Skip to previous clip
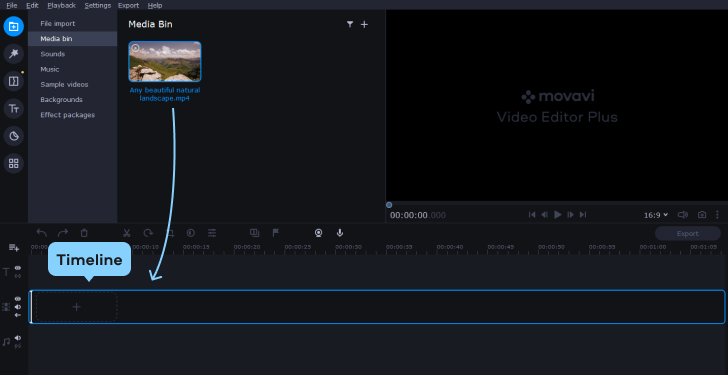 pos(532,214)
